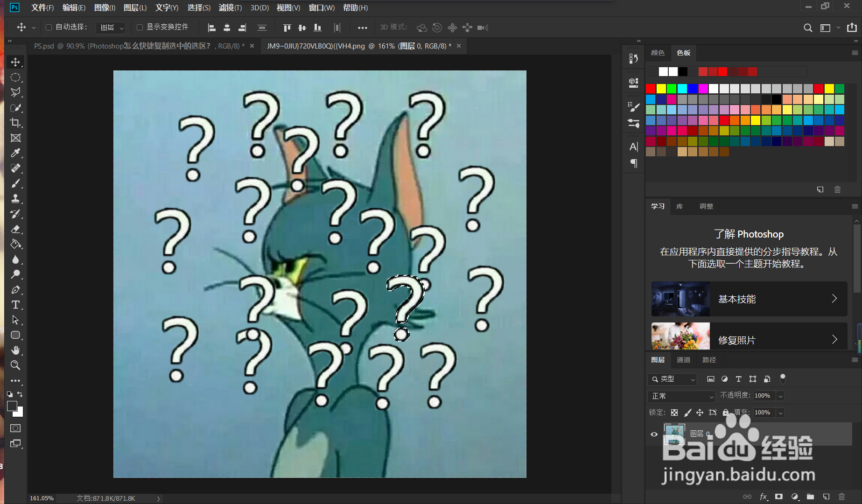This screenshot has height=504, width=862.
Task: Open the layer filter type dropdown
Action: pos(672,379)
